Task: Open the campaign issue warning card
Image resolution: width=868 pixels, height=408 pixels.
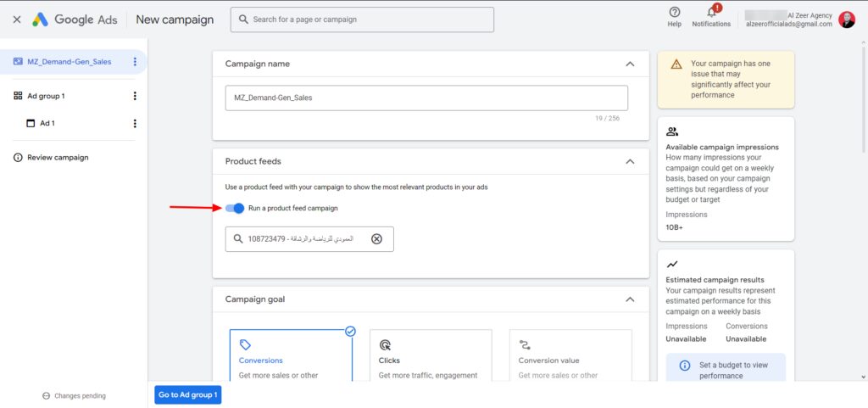Action: (x=726, y=80)
